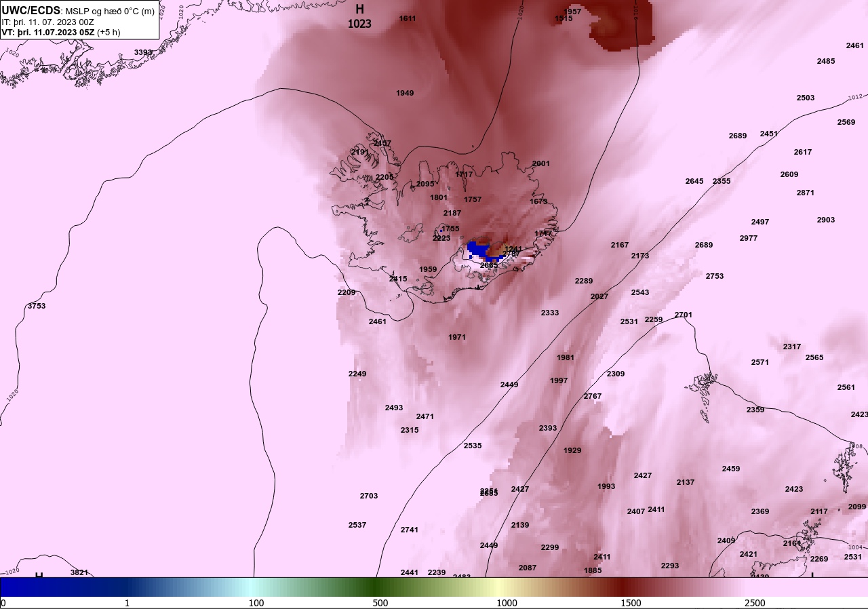Click the 2293 height value
The height and width of the screenshot is (609, 868).
670,566
